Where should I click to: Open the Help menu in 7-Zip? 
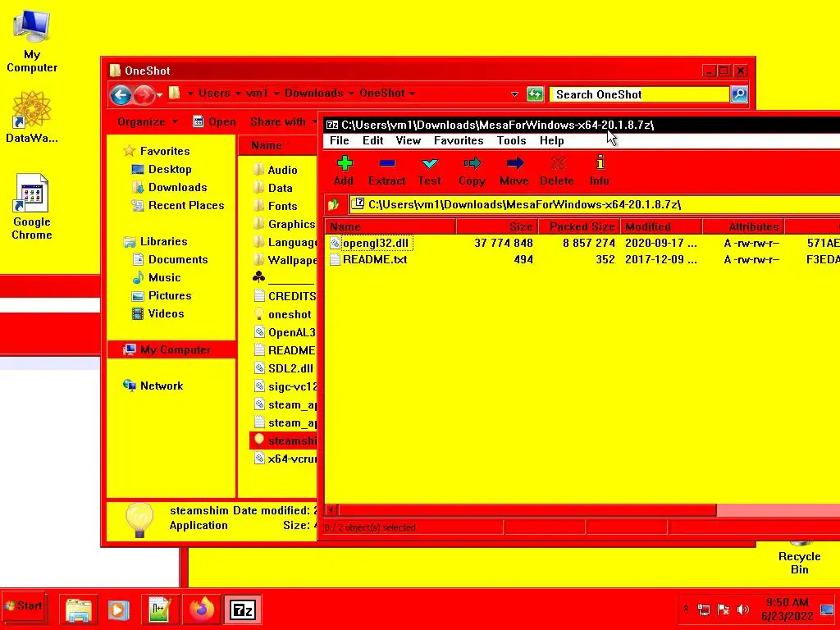(552, 140)
